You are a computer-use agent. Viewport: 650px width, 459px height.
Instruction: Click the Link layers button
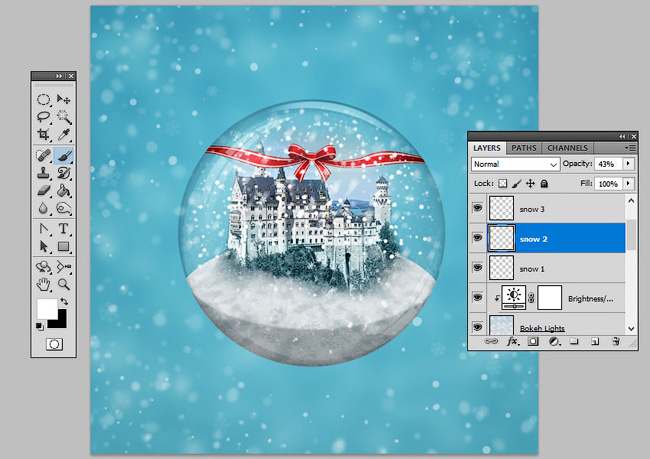[x=491, y=341]
